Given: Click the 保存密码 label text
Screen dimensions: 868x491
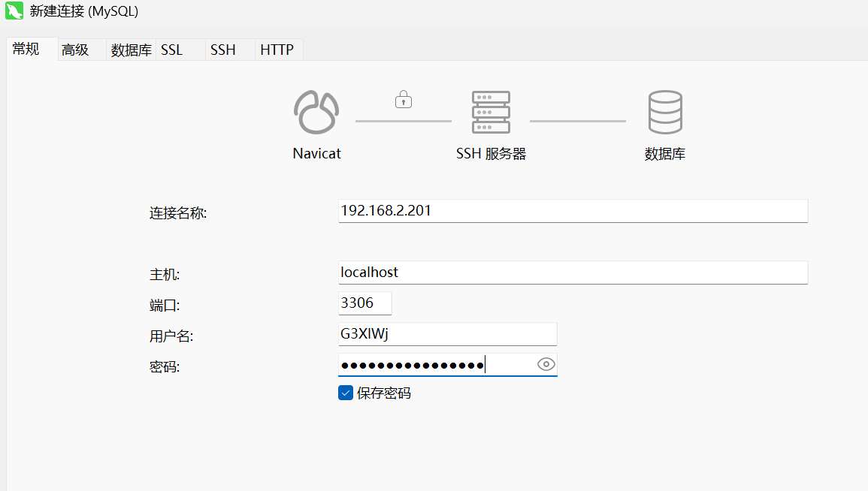Looking at the screenshot, I should (x=384, y=393).
